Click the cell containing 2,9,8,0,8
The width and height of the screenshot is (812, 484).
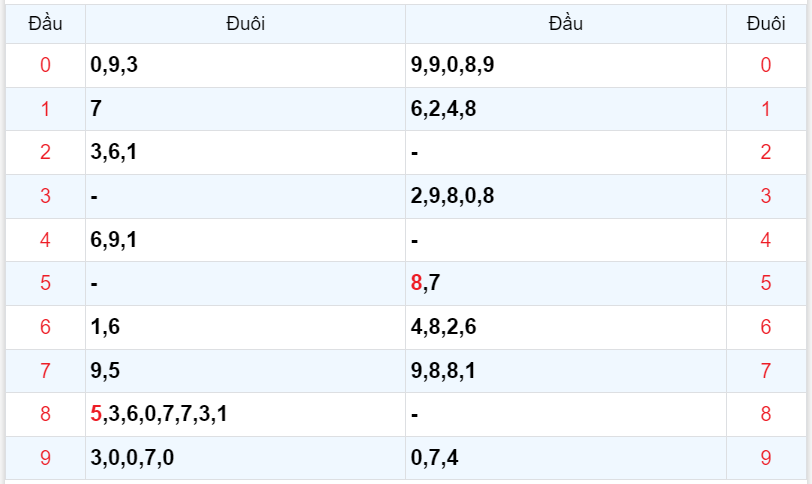(x=452, y=196)
